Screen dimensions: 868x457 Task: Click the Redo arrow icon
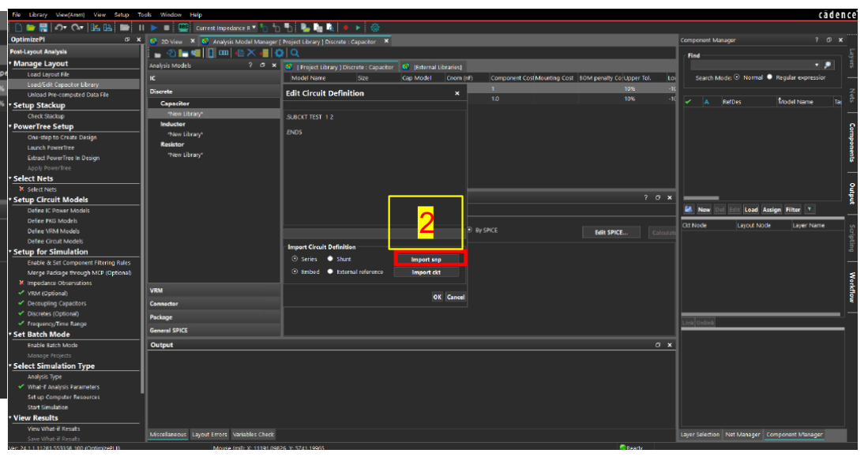(77, 28)
